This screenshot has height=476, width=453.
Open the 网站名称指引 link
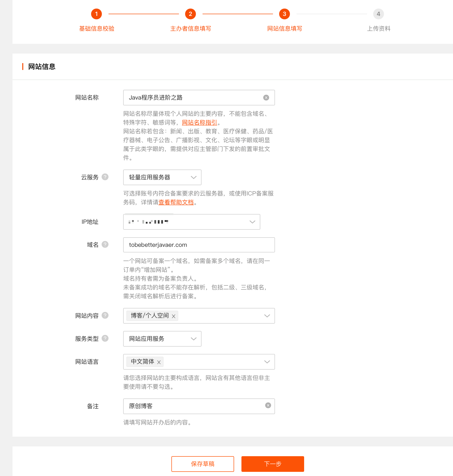coord(199,123)
